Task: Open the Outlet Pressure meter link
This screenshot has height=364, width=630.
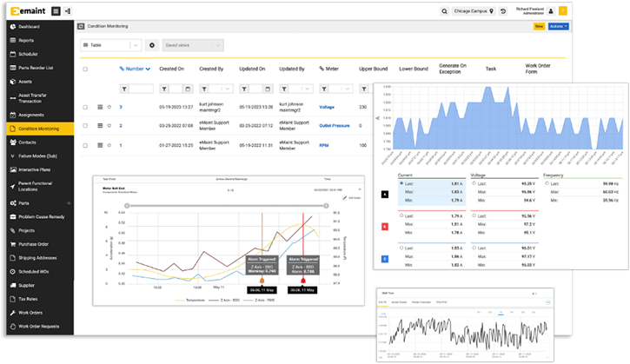Action: 335,126
